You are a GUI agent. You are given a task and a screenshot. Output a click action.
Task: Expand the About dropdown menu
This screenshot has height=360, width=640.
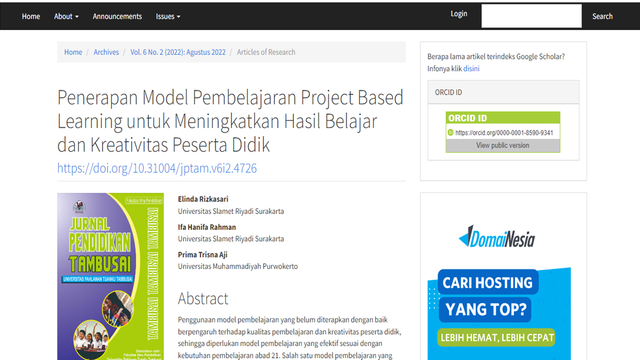pos(66,16)
